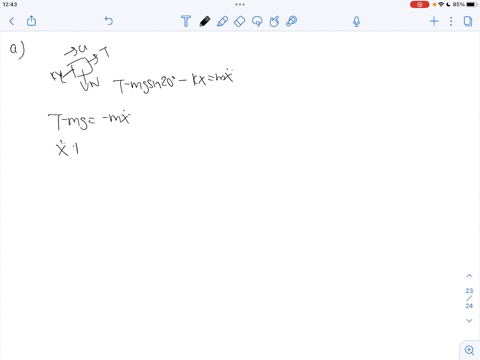Open the multitasking three-dots at top
The height and width of the screenshot is (360, 480).
tap(240, 5)
